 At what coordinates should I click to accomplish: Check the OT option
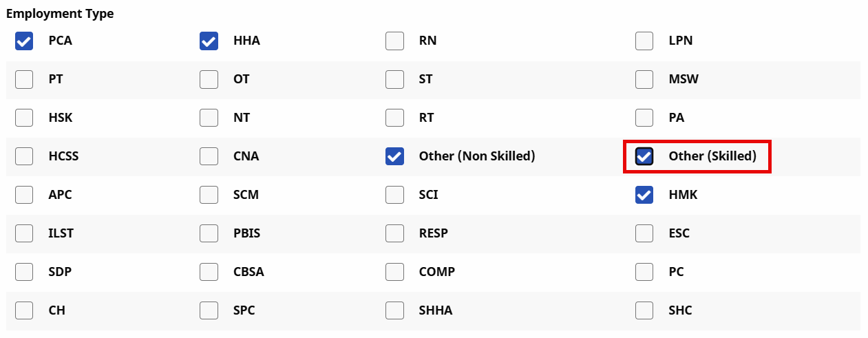209,80
